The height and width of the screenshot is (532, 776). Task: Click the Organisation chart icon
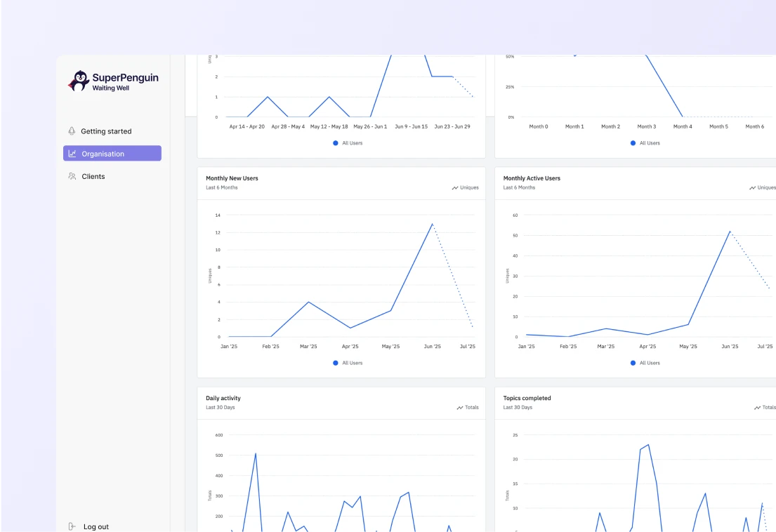(x=72, y=154)
